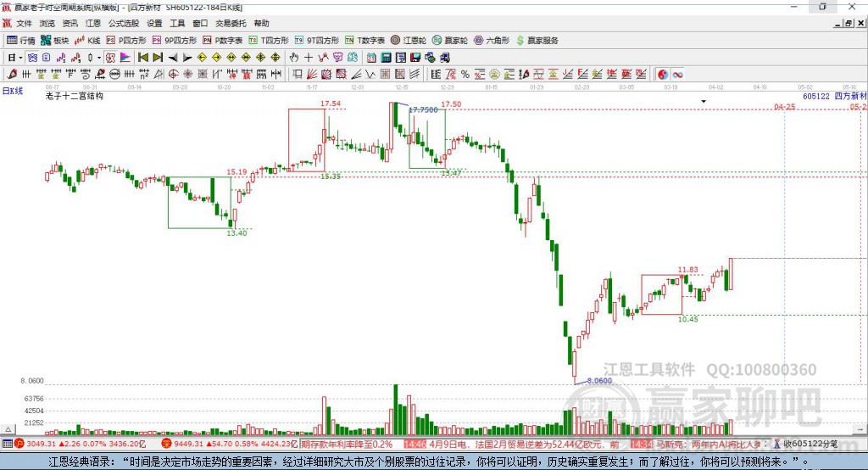Open the 公式选股 menu
868x470 pixels.
tap(124, 23)
